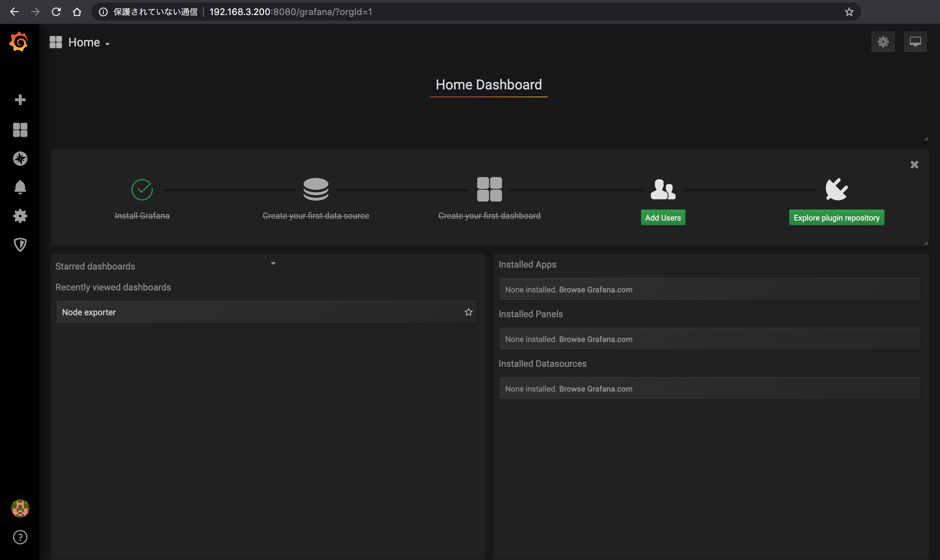Star the Node exporter dashboard
The width and height of the screenshot is (940, 560).
468,312
